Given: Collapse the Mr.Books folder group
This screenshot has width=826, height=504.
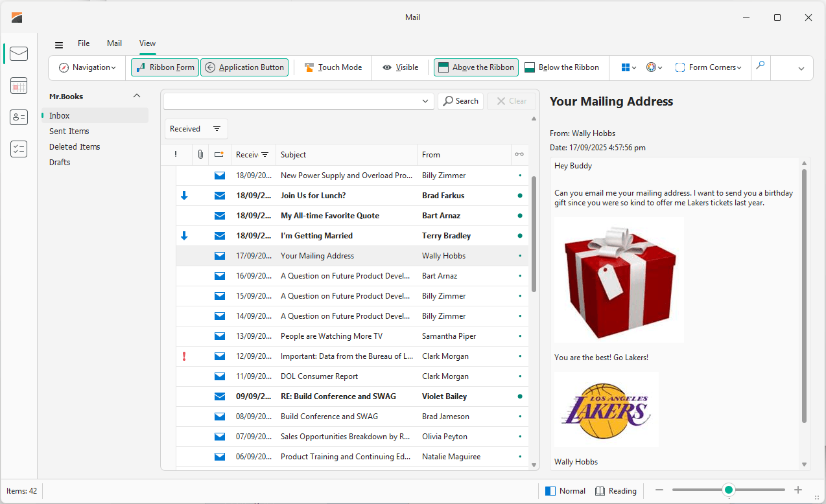Looking at the screenshot, I should click(136, 96).
